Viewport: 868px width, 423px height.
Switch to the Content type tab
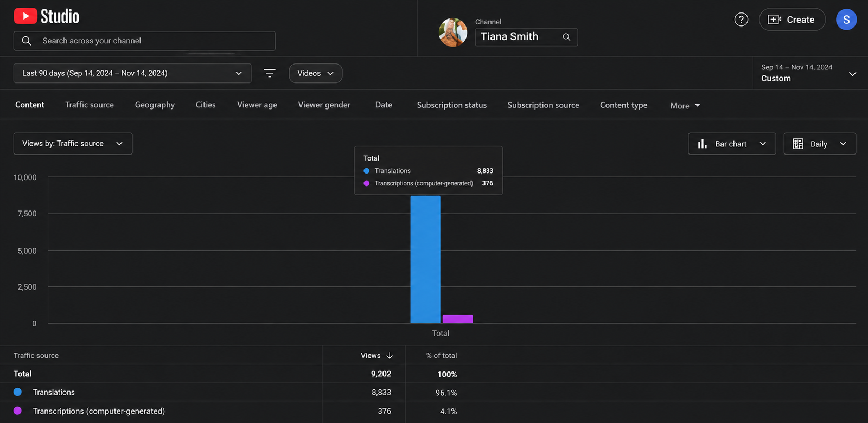click(x=624, y=105)
